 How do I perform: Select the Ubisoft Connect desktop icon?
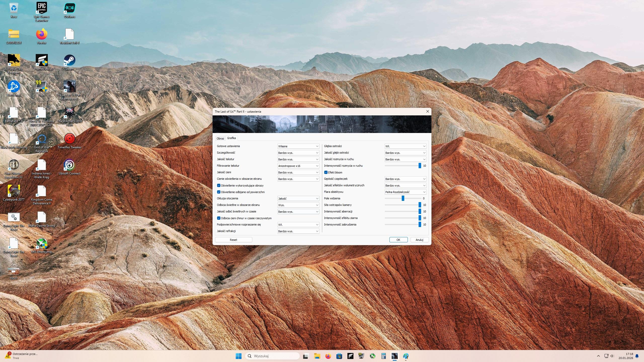tap(69, 165)
